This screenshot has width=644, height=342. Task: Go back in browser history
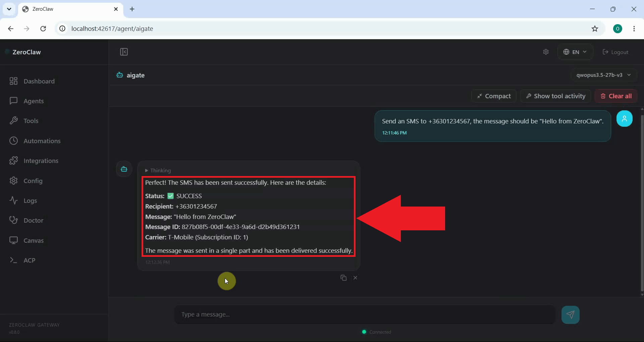coord(11,29)
